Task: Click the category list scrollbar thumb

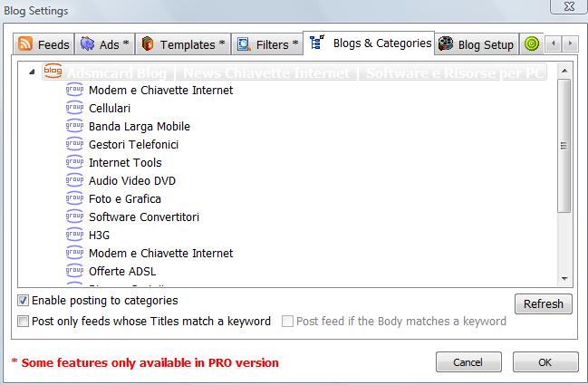Action: 564,146
